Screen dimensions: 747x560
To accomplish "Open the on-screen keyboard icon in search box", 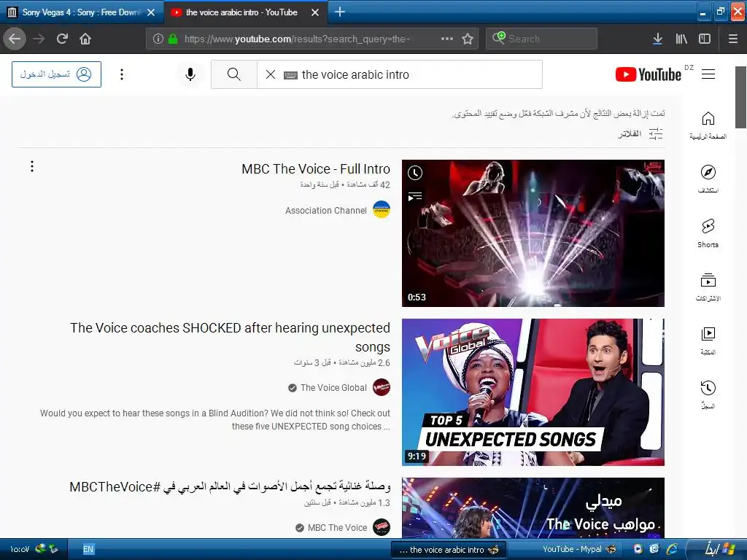I will click(x=290, y=75).
